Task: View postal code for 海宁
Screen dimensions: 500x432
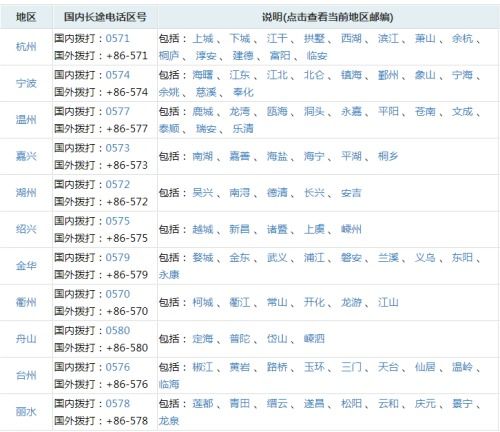Action: tap(314, 156)
